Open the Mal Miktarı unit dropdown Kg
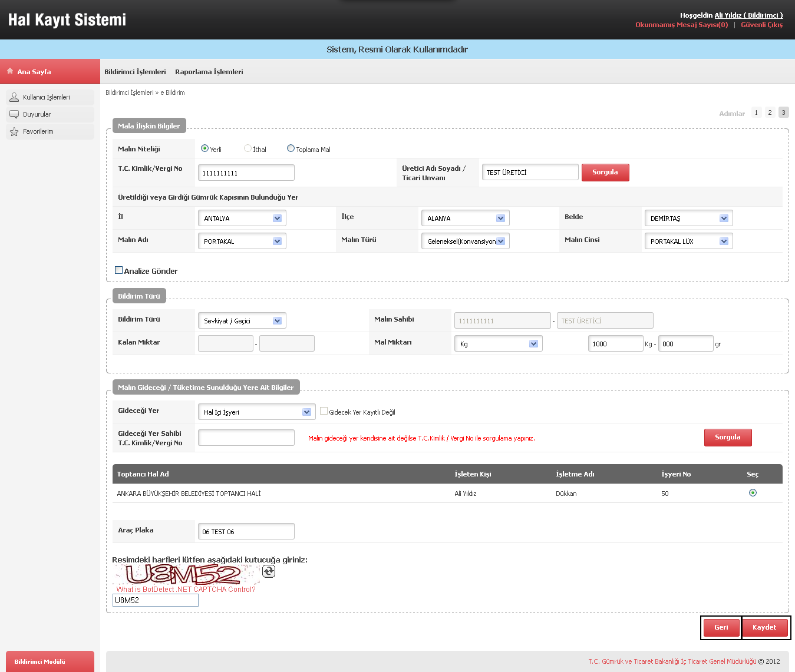The image size is (795, 672). 498,343
